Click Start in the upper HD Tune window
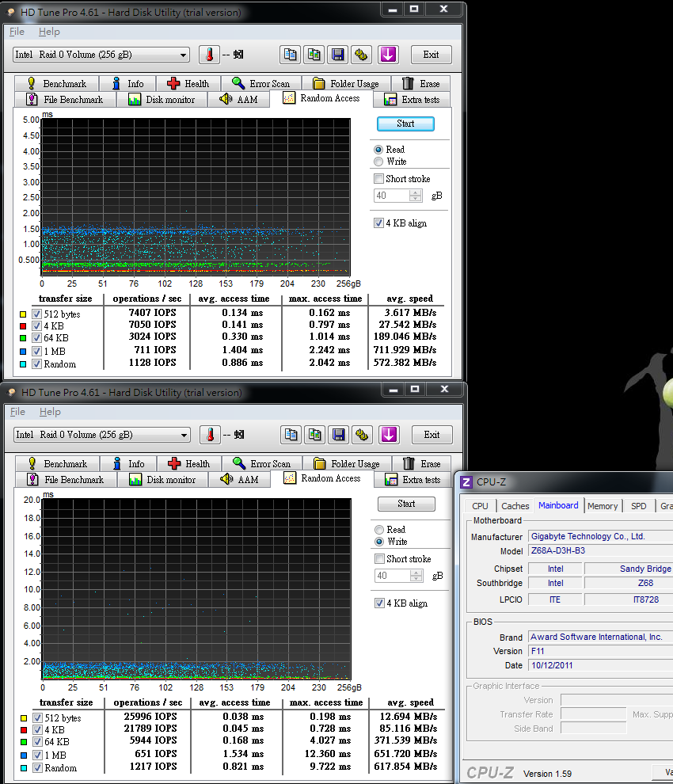The image size is (673, 784). [x=405, y=124]
